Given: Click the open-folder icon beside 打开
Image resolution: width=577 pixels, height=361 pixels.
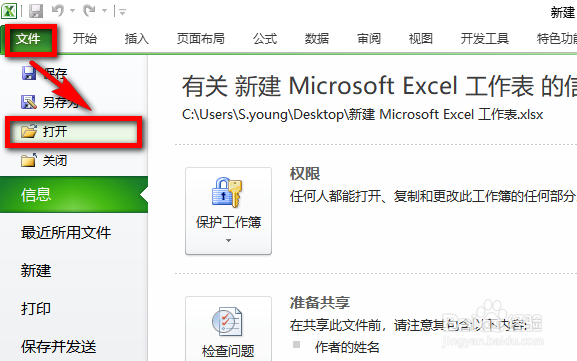Looking at the screenshot, I should 29,131.
